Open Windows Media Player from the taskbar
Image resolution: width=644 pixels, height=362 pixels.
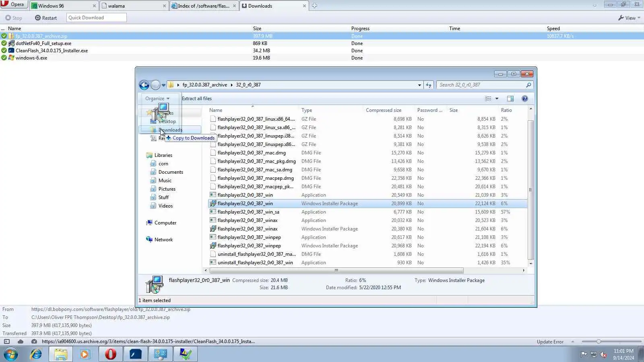point(85,354)
